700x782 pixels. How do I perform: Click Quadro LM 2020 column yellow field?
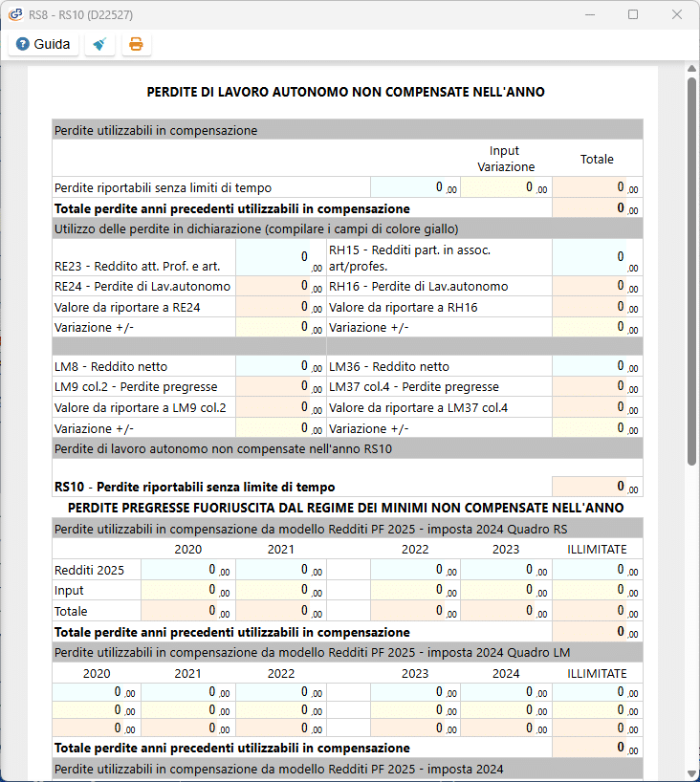97,710
